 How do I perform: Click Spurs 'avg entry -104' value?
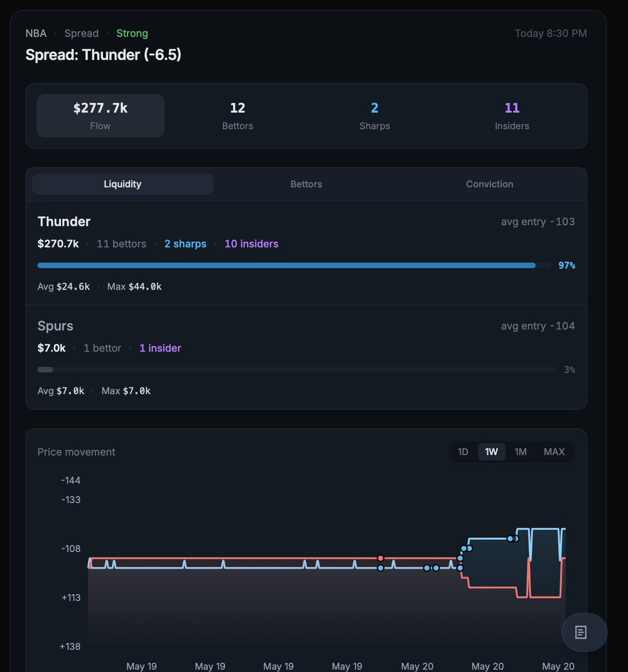pos(538,326)
